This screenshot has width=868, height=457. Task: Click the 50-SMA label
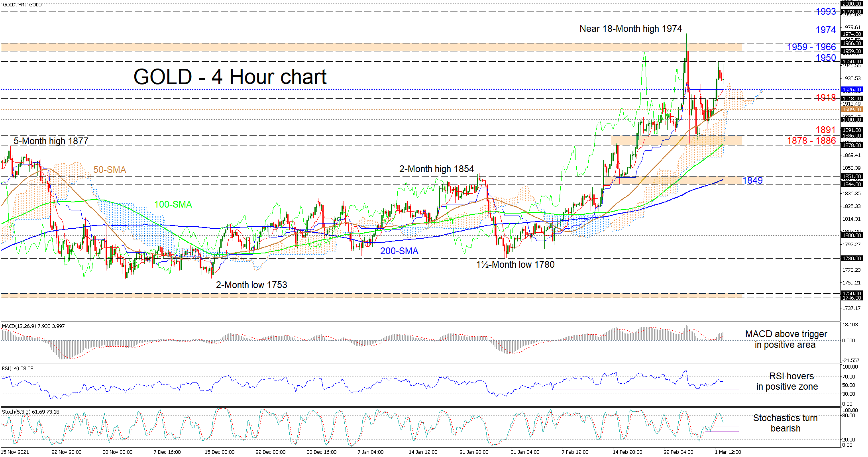110,170
